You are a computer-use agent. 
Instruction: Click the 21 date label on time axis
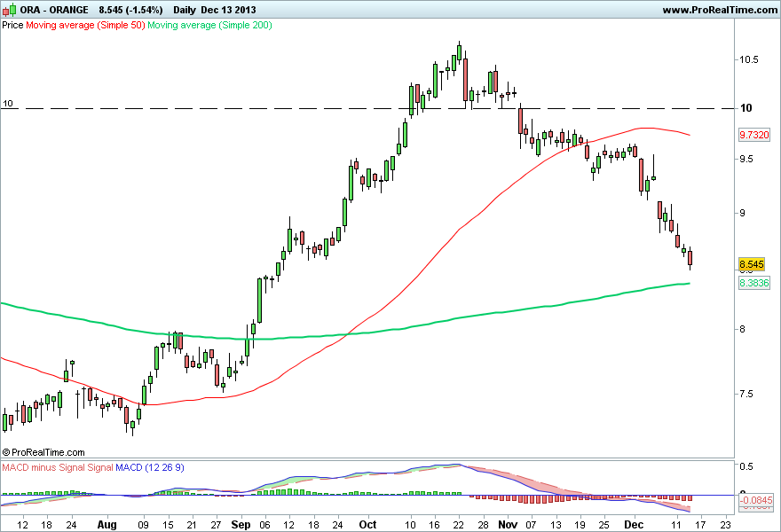pos(192,525)
